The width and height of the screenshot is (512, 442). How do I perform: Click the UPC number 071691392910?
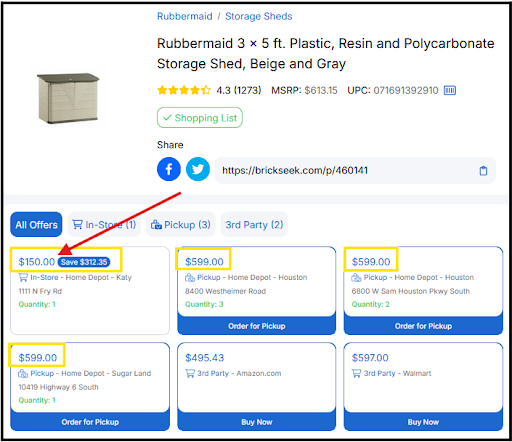(x=406, y=90)
